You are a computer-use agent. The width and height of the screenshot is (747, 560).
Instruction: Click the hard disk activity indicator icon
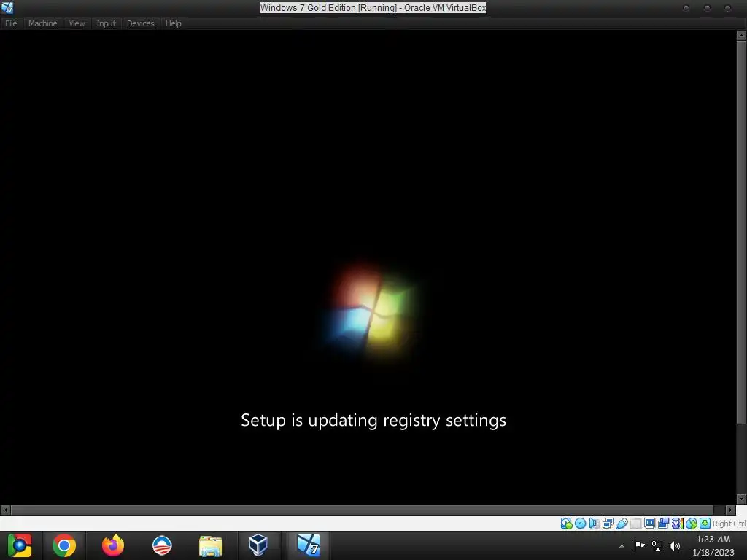(566, 524)
